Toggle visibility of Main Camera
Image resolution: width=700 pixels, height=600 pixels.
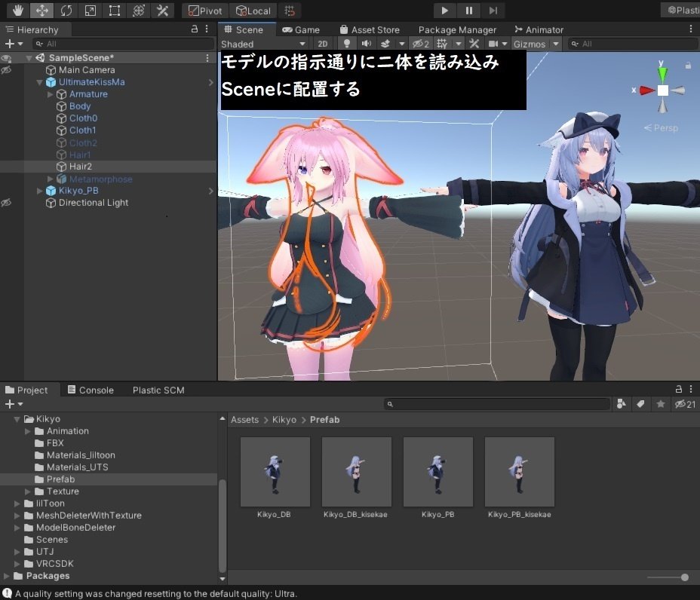pos(6,70)
